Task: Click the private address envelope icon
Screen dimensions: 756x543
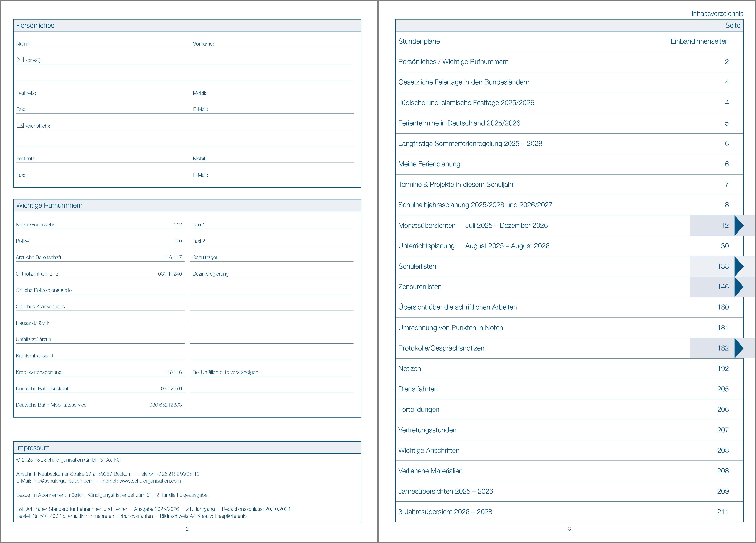Action: tap(20, 59)
